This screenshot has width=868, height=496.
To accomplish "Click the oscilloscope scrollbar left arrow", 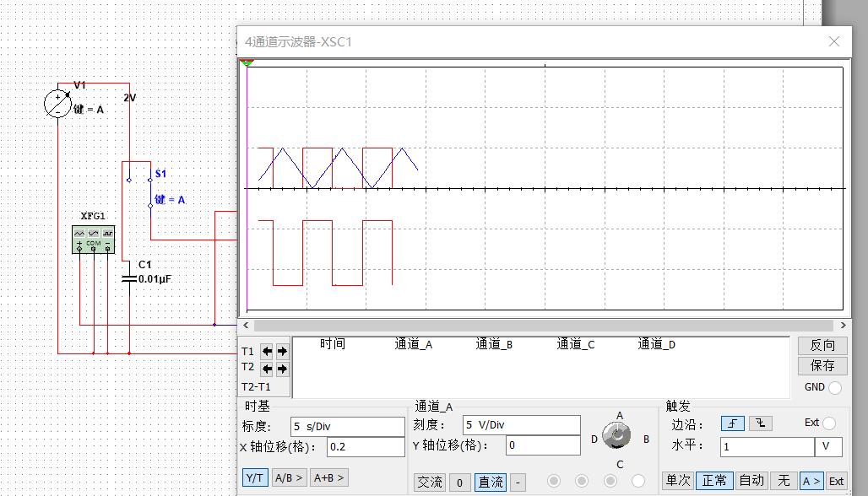I will pos(247,325).
